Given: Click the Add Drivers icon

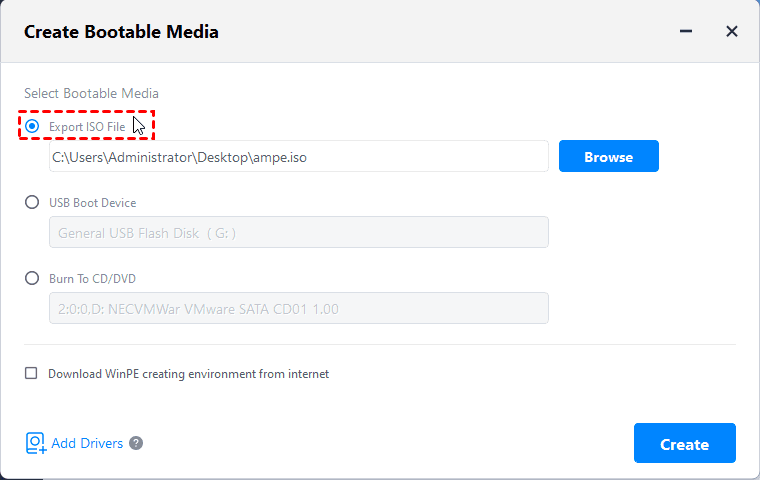Looking at the screenshot, I should click(x=36, y=443).
